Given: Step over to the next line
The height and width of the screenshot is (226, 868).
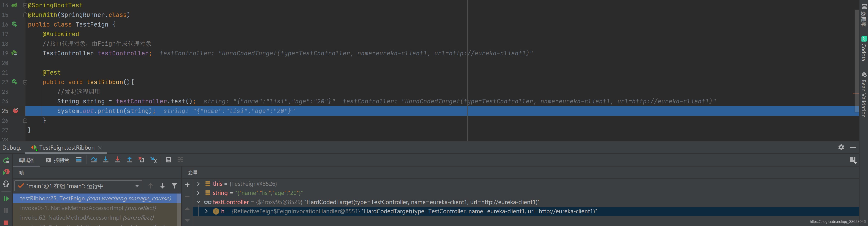Looking at the screenshot, I should pyautogui.click(x=94, y=160).
